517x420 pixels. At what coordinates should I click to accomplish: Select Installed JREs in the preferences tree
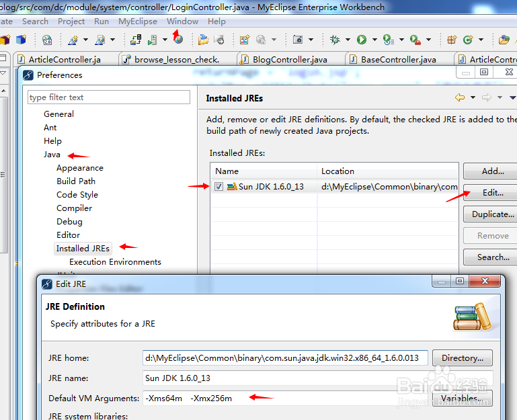click(x=83, y=249)
